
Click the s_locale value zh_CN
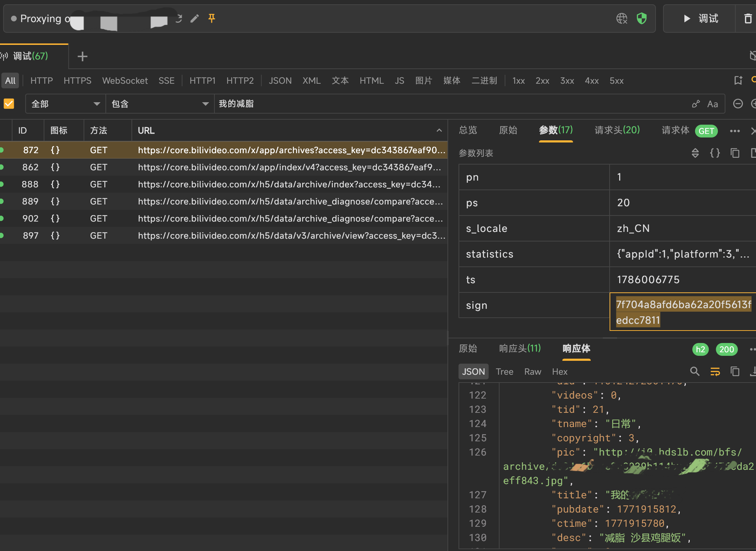point(633,228)
